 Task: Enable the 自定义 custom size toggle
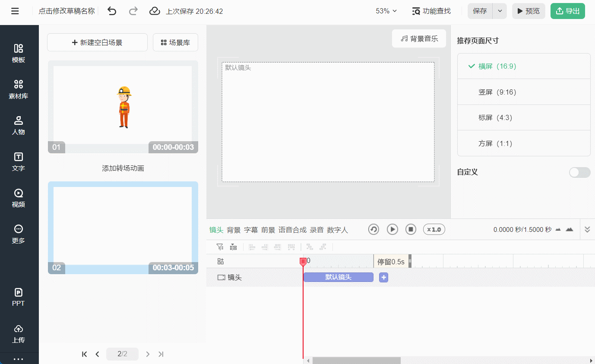click(579, 172)
